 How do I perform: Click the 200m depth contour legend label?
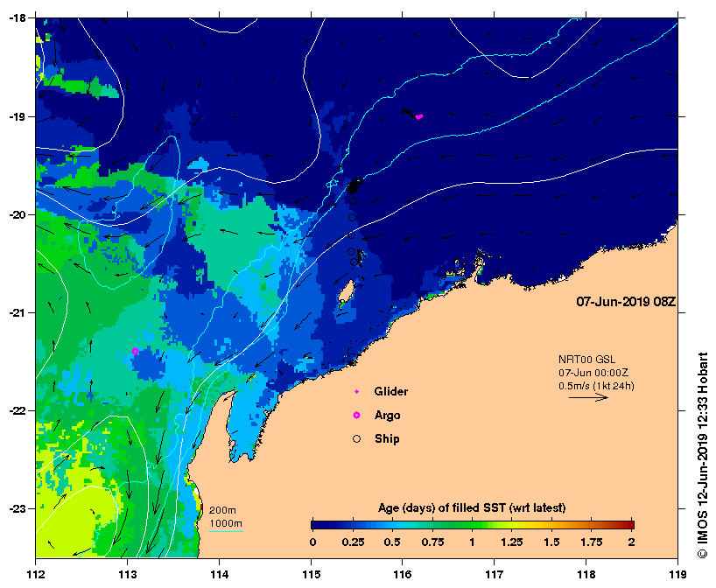(225, 510)
